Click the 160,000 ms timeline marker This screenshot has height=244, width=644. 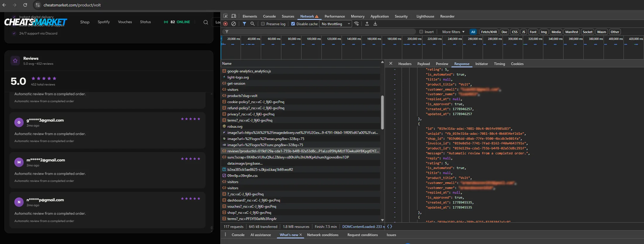(x=374, y=39)
